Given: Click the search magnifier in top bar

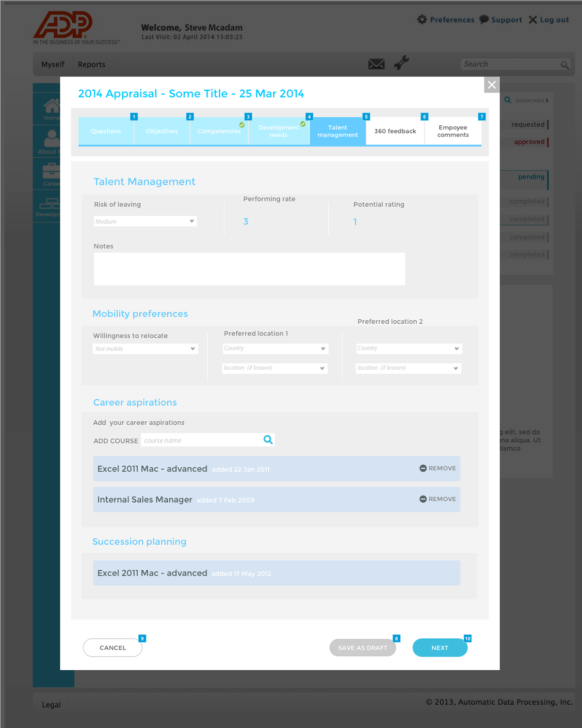Looking at the screenshot, I should click(x=565, y=65).
